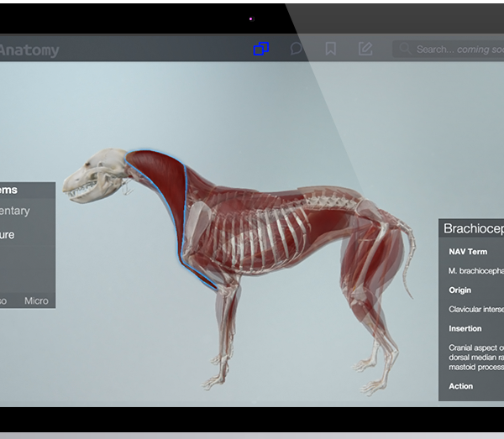Select the Micro scale tab
This screenshot has height=439, width=504.
36,301
